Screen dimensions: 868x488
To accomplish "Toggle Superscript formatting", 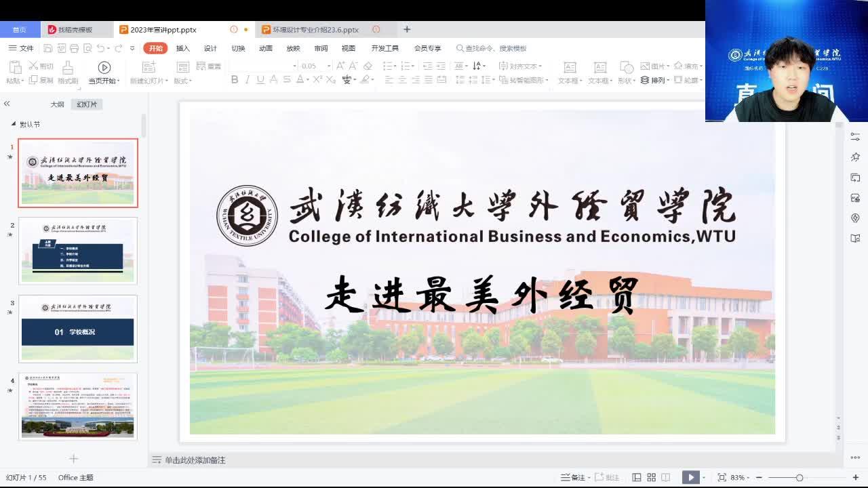I will 318,79.
